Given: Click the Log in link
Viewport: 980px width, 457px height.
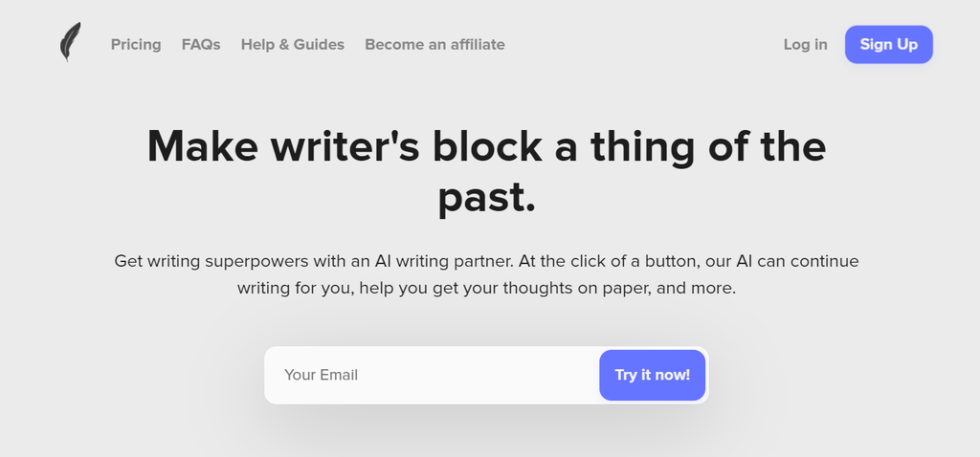Looking at the screenshot, I should click(x=805, y=44).
